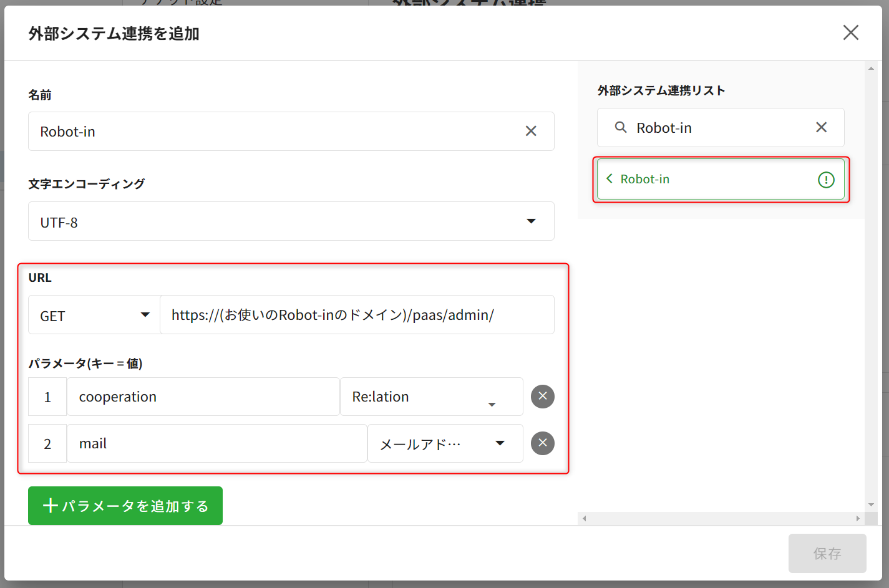Image resolution: width=889 pixels, height=588 pixels.
Task: Click the down arrow of vertical scrollbar
Action: [x=871, y=505]
